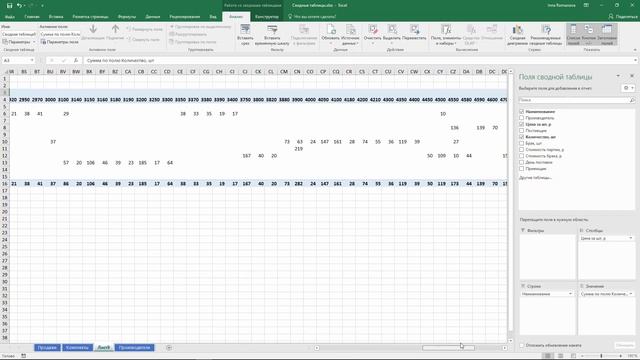Switch to the Вставка ribbon tab
This screenshot has height=360, width=640.
[56, 17]
